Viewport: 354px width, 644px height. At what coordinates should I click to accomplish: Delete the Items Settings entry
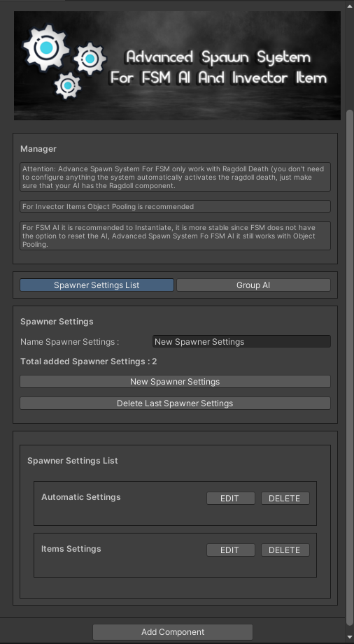point(285,550)
